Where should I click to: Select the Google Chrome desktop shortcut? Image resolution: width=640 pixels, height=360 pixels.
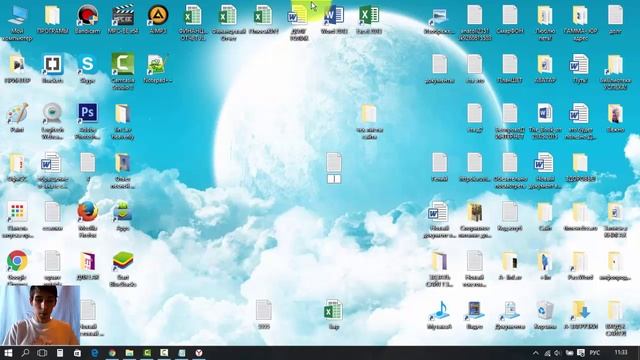click(17, 267)
